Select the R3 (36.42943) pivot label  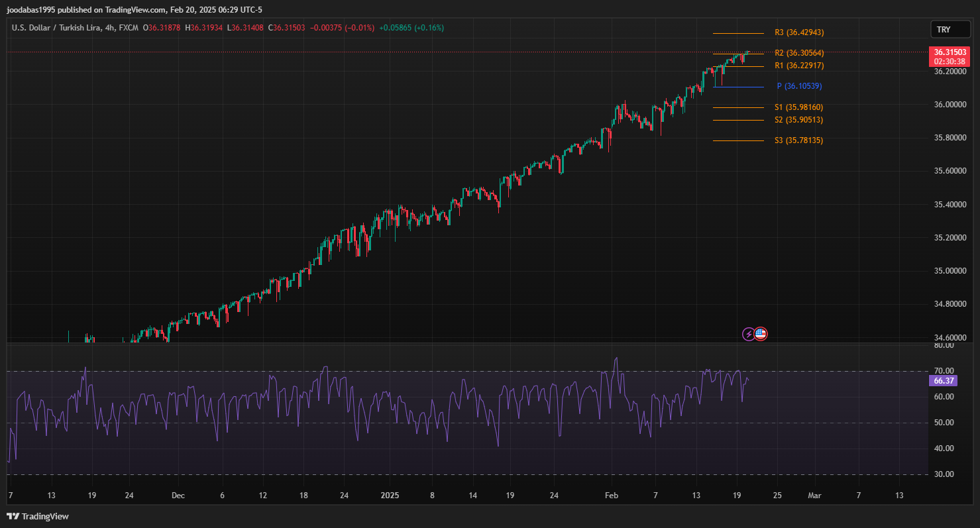(x=798, y=32)
